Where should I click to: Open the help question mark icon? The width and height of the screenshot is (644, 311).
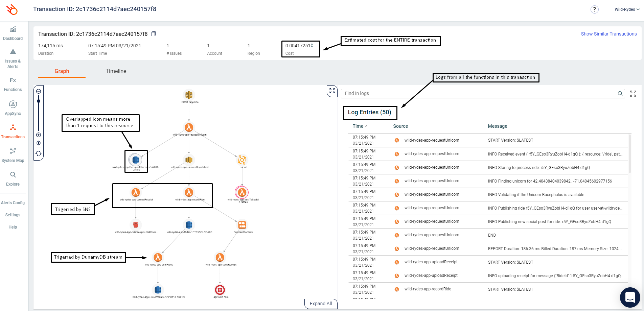(594, 9)
